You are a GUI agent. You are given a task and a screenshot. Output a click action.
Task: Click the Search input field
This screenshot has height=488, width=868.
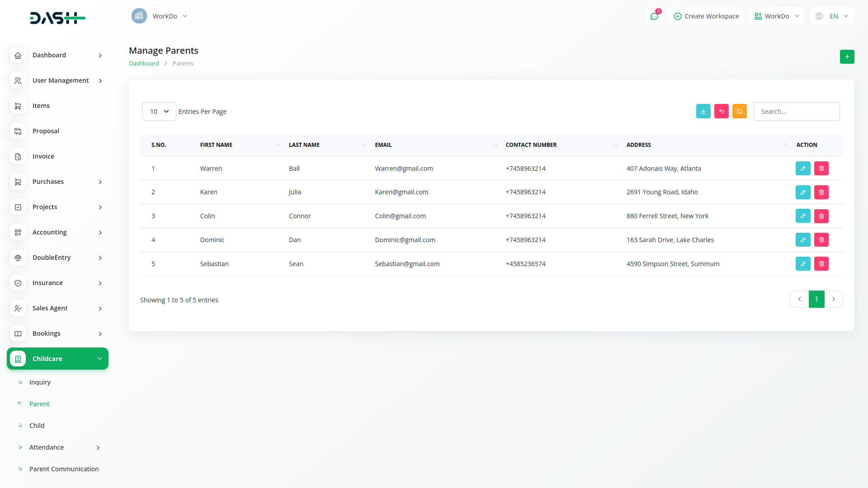pyautogui.click(x=796, y=112)
